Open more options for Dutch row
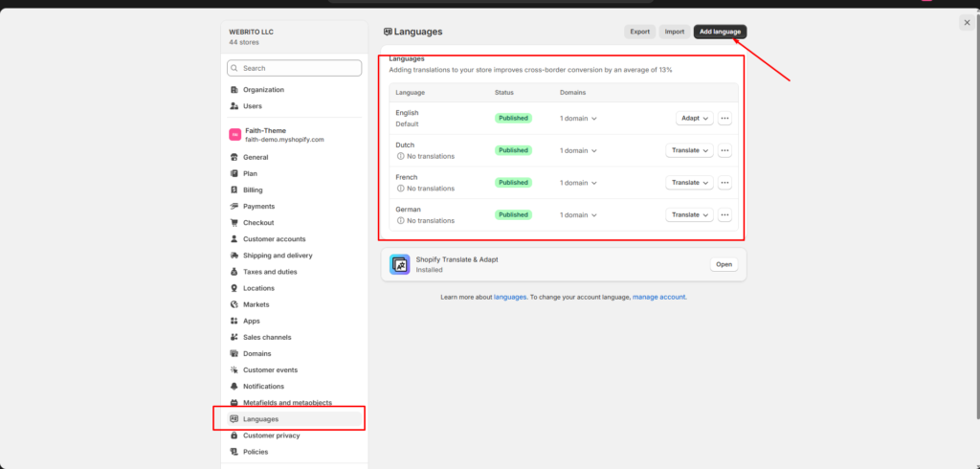Viewport: 980px width, 469px height. click(724, 150)
